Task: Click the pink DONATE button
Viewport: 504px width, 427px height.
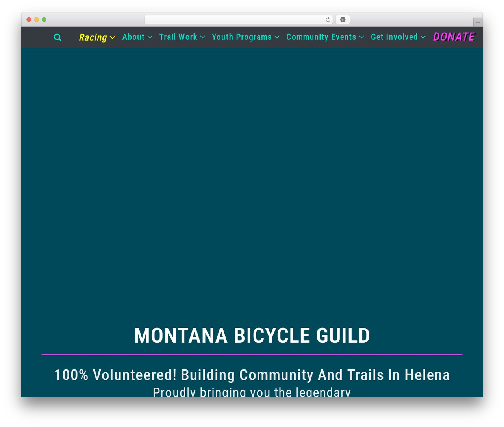Action: 454,37
